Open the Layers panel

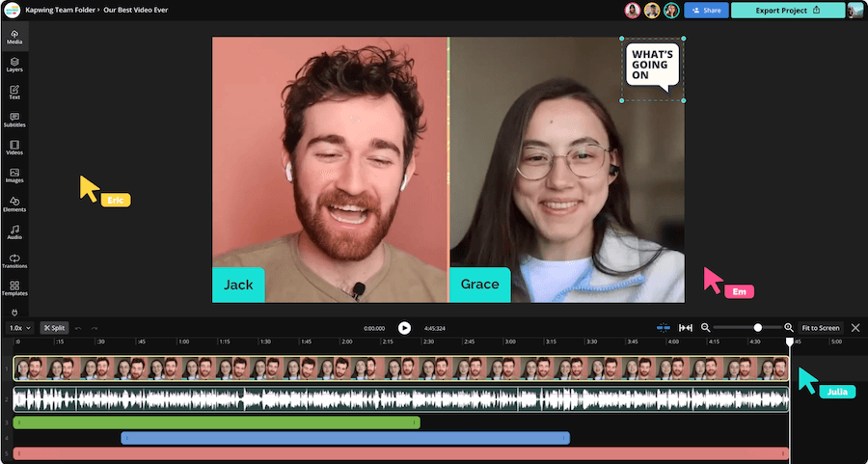click(14, 65)
